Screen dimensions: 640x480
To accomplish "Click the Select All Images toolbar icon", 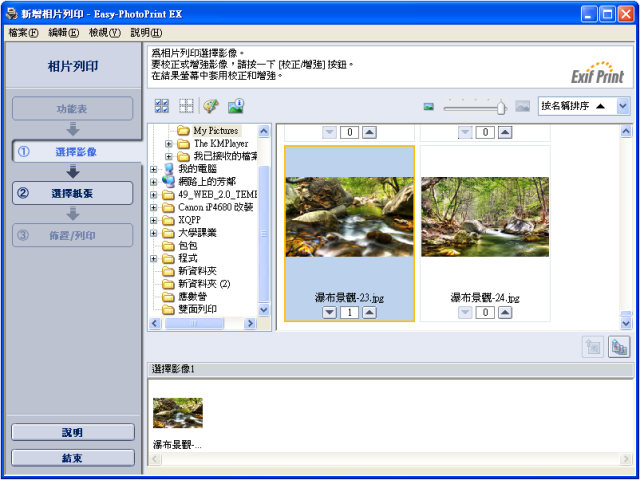I will click(x=162, y=106).
